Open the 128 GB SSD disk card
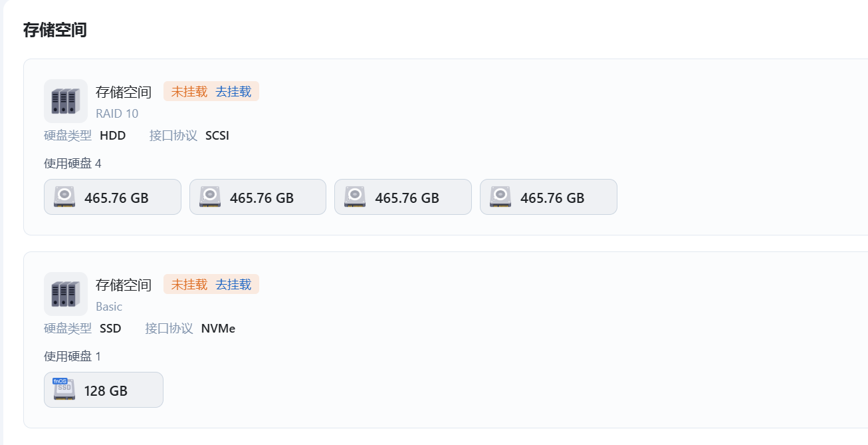This screenshot has height=445, width=868. coord(104,390)
